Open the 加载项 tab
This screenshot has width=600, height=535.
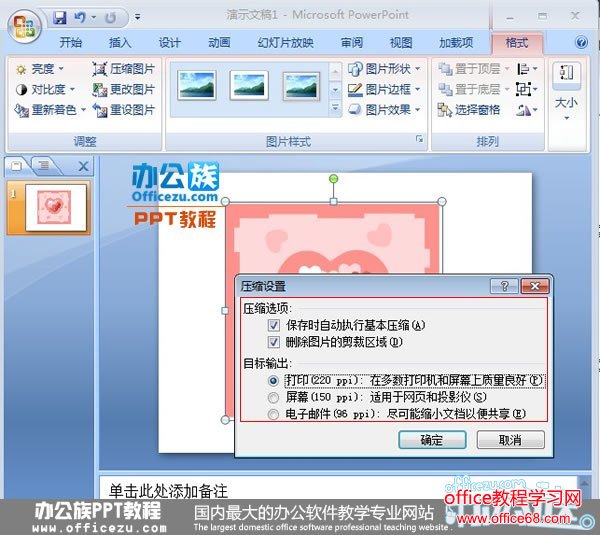coord(456,42)
